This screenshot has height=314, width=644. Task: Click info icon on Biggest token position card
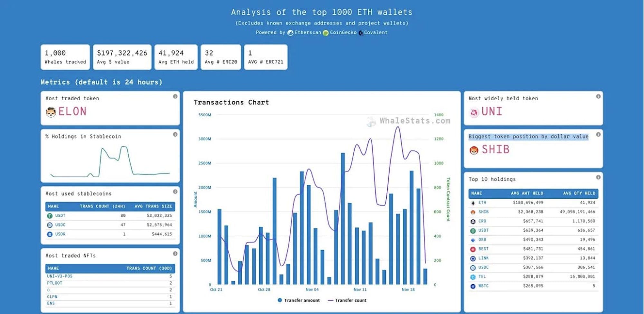(598, 134)
